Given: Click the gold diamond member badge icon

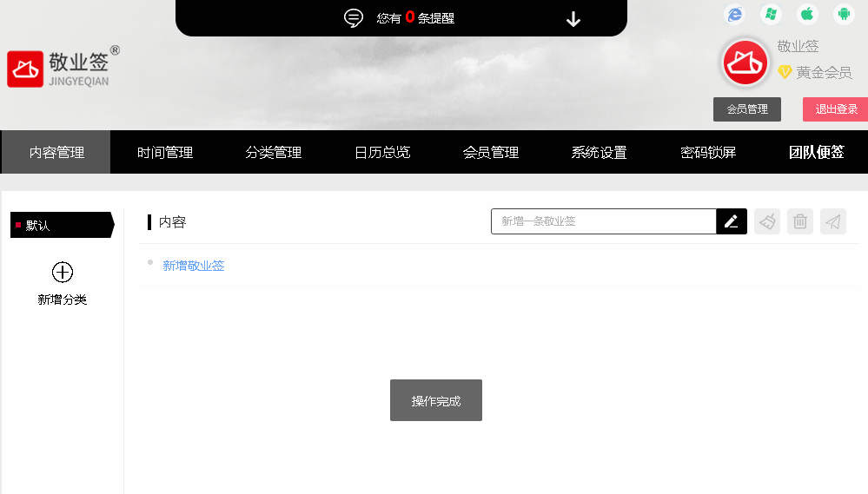Looking at the screenshot, I should (x=785, y=72).
